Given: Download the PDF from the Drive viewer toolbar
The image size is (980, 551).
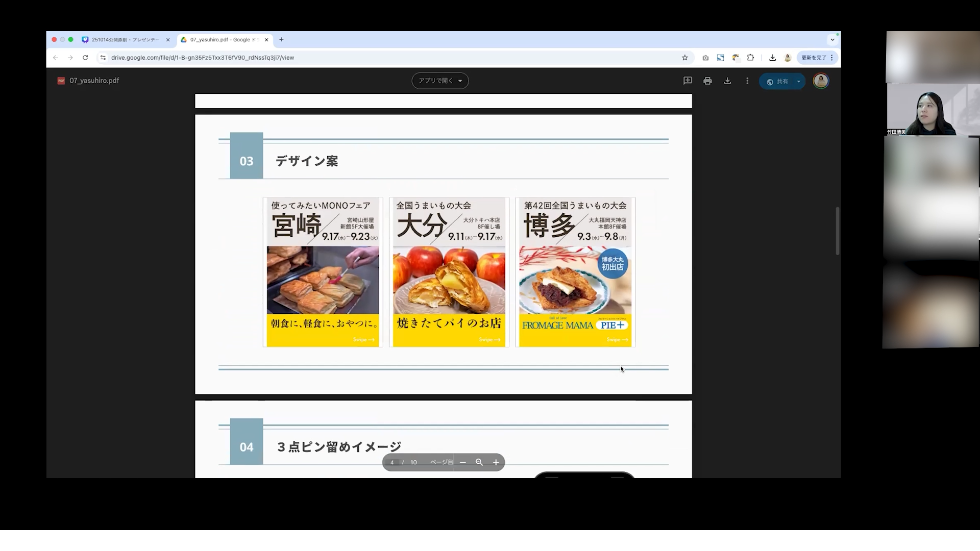Looking at the screenshot, I should pos(727,81).
